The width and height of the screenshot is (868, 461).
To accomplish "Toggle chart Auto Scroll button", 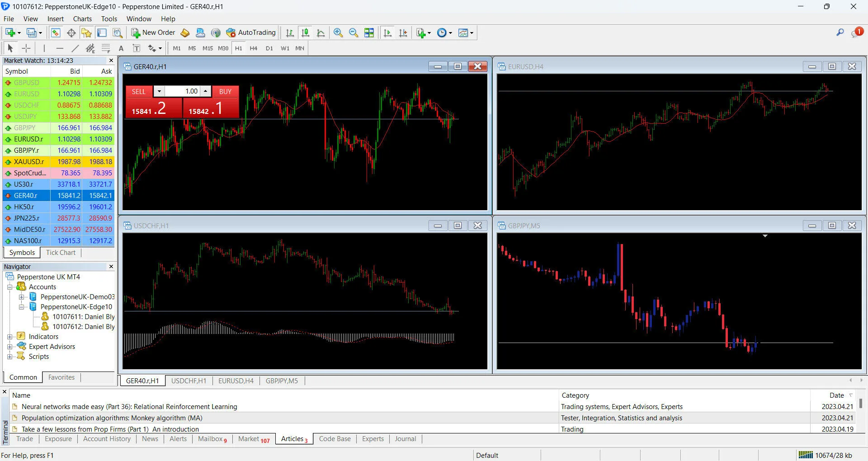I will pyautogui.click(x=387, y=33).
